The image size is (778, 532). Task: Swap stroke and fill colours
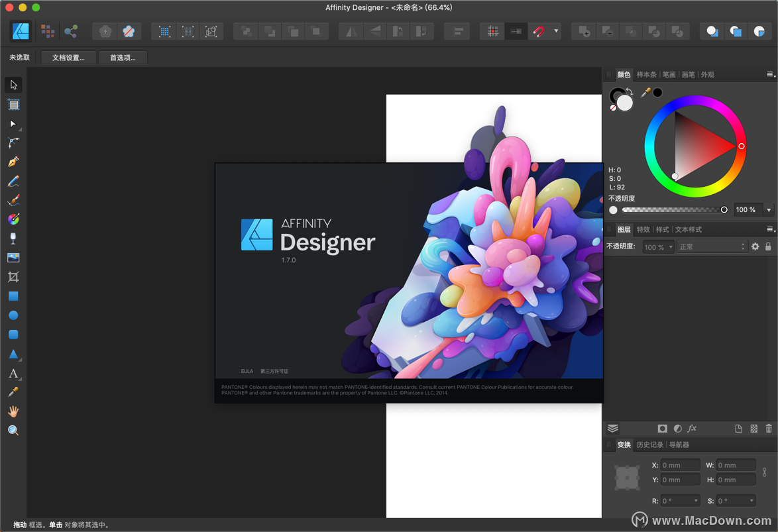(629, 91)
